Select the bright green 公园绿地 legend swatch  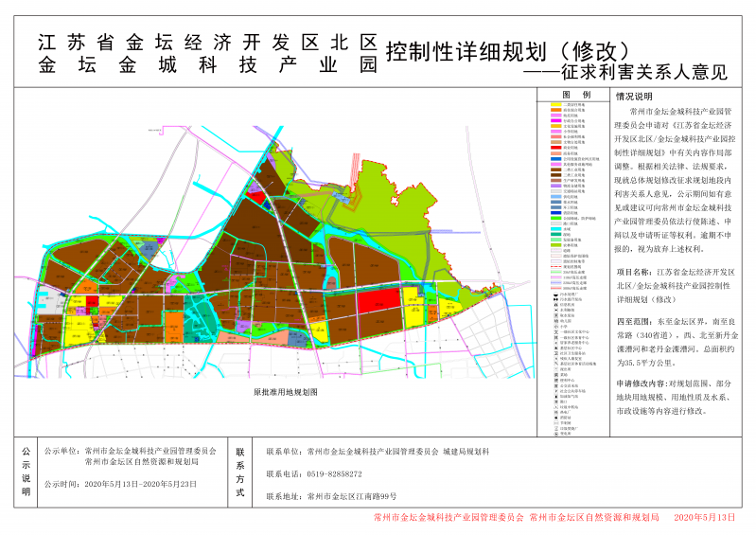tap(556, 218)
